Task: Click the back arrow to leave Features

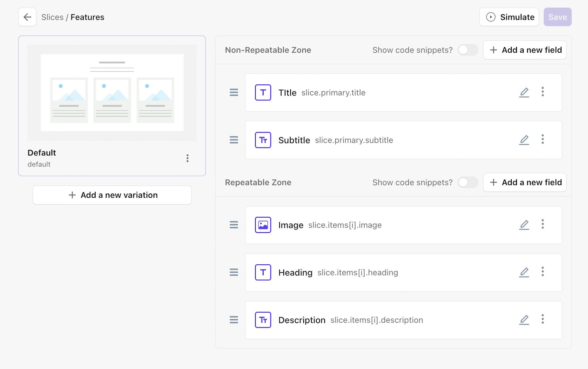Action: point(27,17)
